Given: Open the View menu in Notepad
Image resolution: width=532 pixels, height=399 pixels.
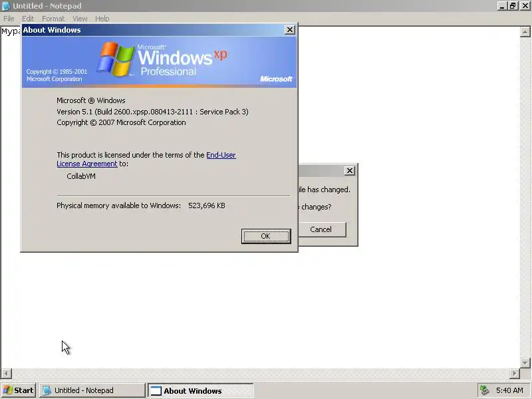Looking at the screenshot, I should [x=80, y=19].
